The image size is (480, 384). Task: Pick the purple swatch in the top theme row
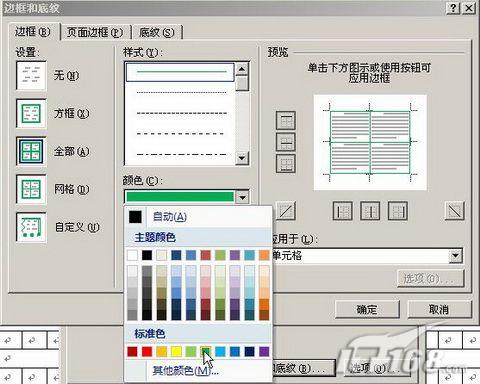[235, 255]
